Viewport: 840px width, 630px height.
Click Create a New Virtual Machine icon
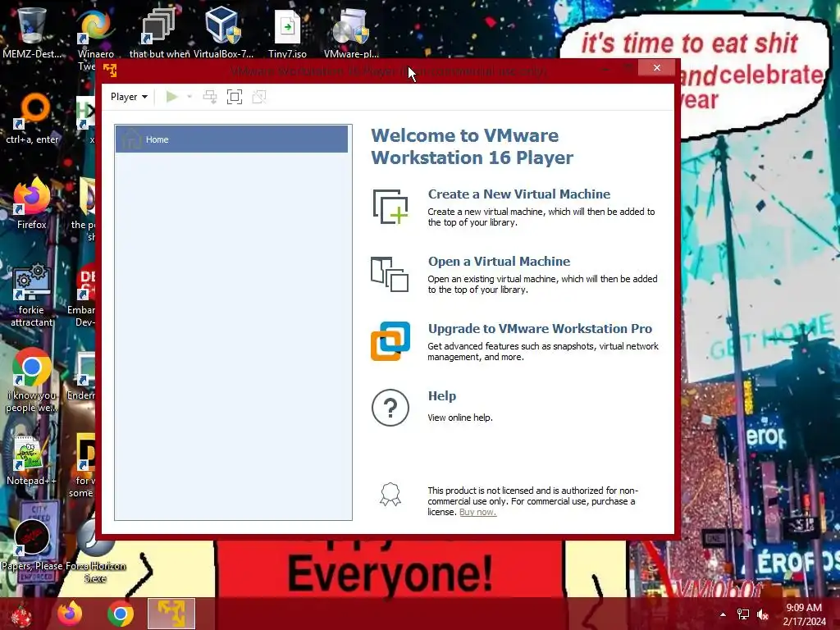click(390, 206)
